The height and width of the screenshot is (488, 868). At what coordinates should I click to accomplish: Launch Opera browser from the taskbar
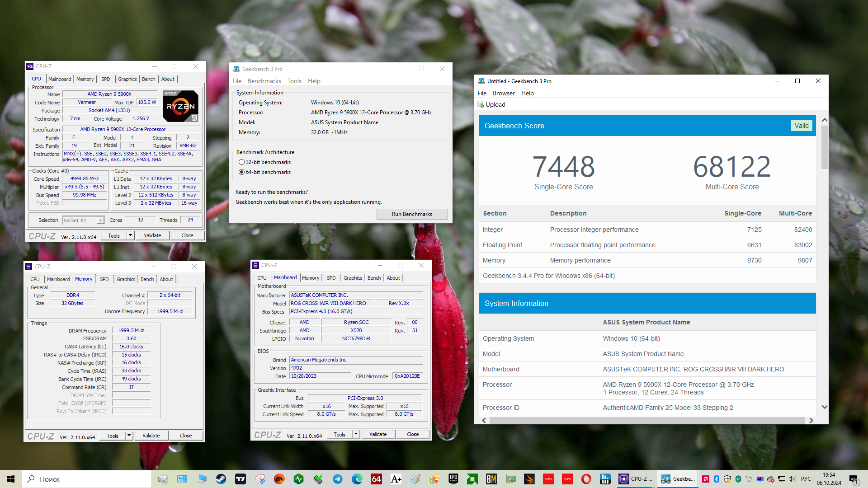point(586,479)
